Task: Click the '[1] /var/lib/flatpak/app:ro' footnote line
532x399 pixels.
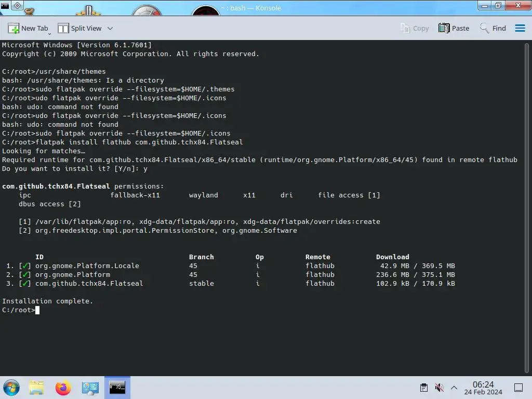Action: coord(199,222)
